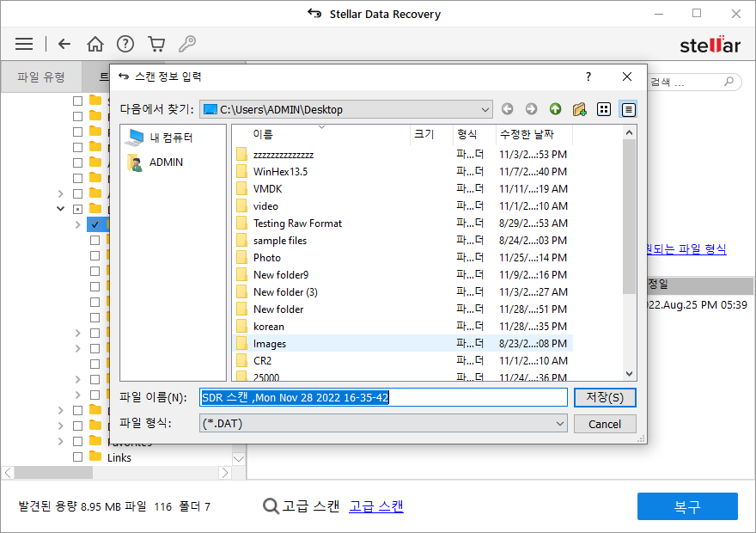Click the dialog's question mark help button
The width and height of the screenshot is (756, 533).
pos(588,77)
